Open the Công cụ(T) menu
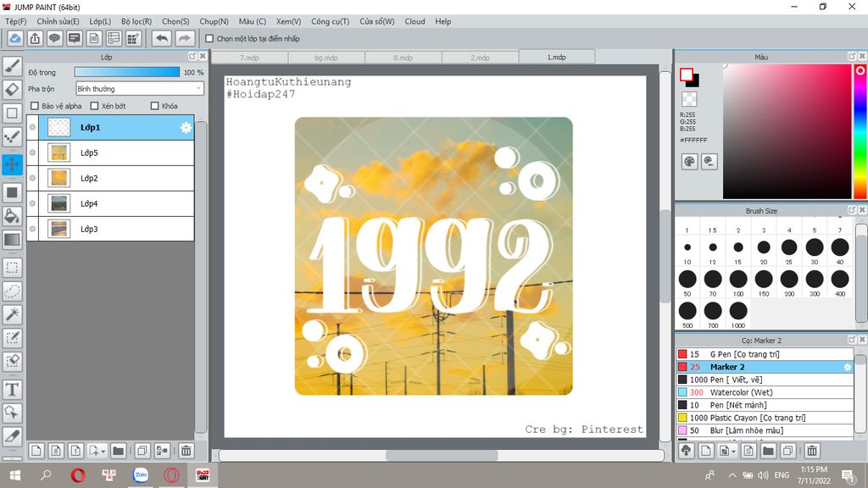The height and width of the screenshot is (488, 868). (x=330, y=21)
